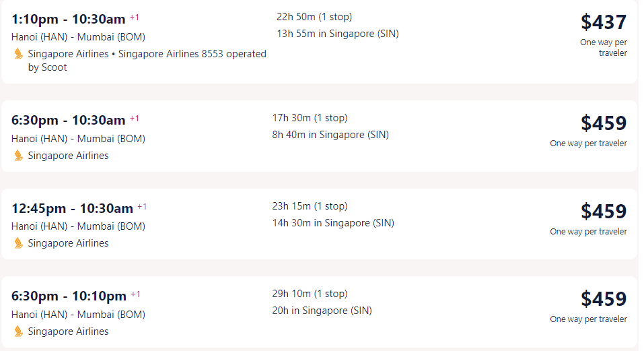This screenshot has height=351, width=644.
Task: Select the 6:30pm - 10:10pm flight
Action: (x=319, y=312)
